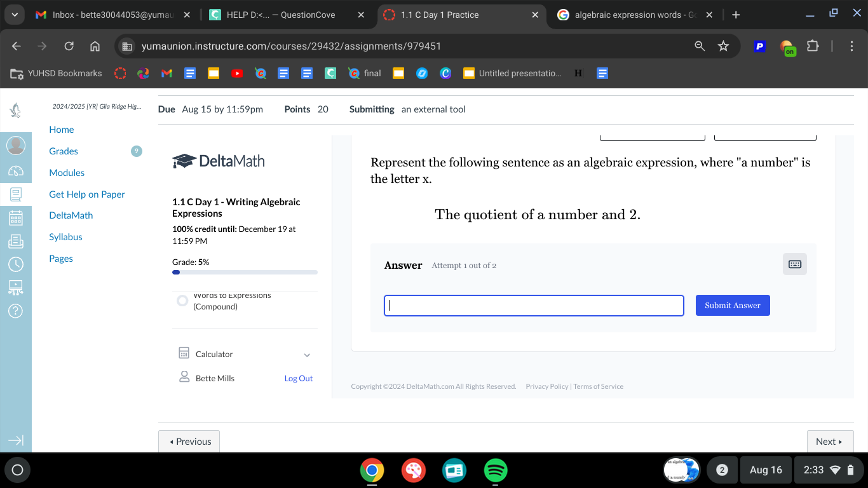Screen dimensions: 868x488
Task: Open Grades in course menu
Action: point(64,151)
